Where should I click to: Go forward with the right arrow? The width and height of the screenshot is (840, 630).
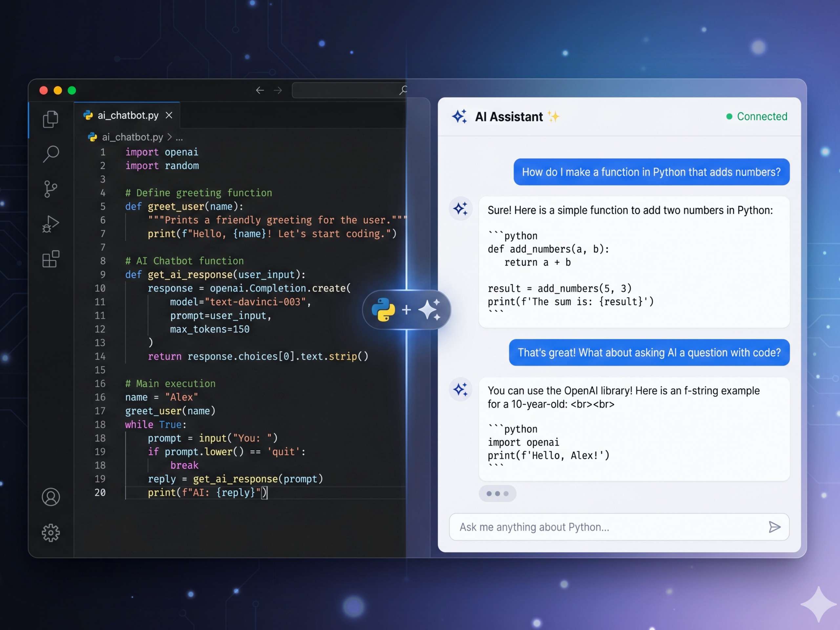pyautogui.click(x=278, y=90)
